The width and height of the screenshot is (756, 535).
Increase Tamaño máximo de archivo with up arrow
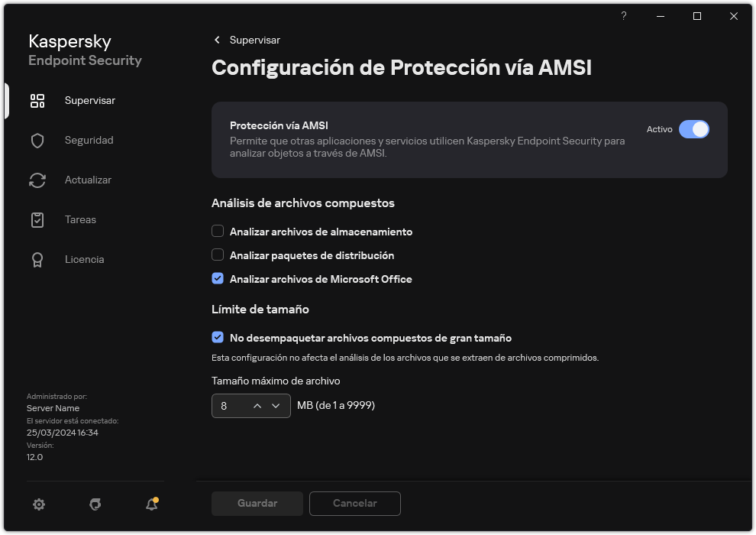coord(257,406)
